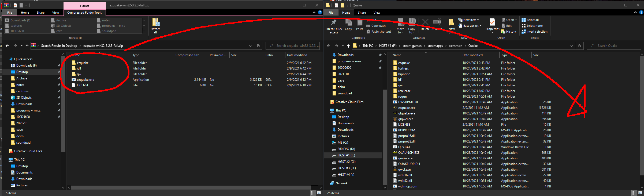The image size is (644, 196).
Task: Pin to Quick access in the Quake window
Action: coord(334,26)
